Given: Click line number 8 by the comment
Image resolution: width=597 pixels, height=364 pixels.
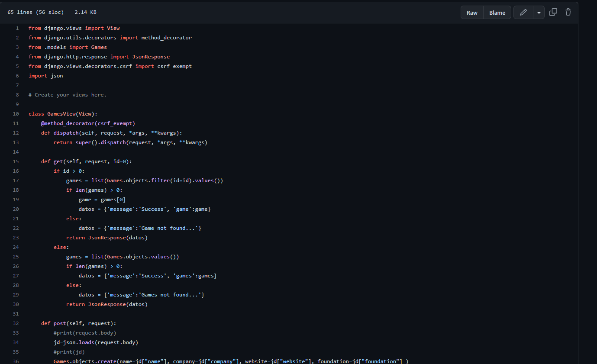Looking at the screenshot, I should point(17,95).
